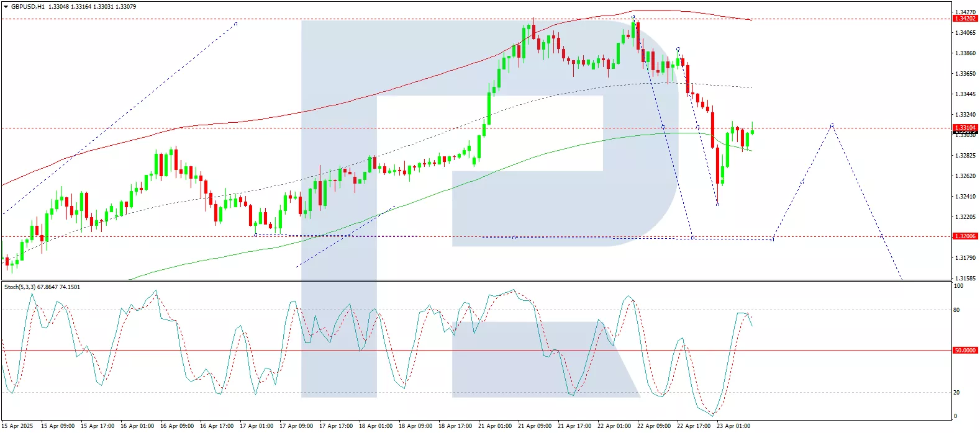Click the 1.31585 price scale label
980x433 pixels.
964,279
